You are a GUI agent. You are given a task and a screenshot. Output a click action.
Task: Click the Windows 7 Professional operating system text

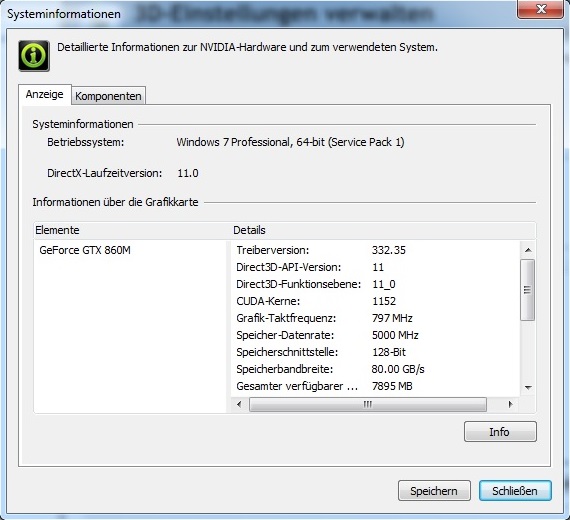(x=290, y=142)
